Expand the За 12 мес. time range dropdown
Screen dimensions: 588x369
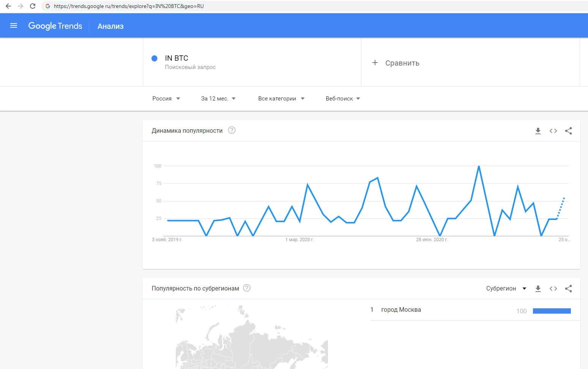click(218, 99)
